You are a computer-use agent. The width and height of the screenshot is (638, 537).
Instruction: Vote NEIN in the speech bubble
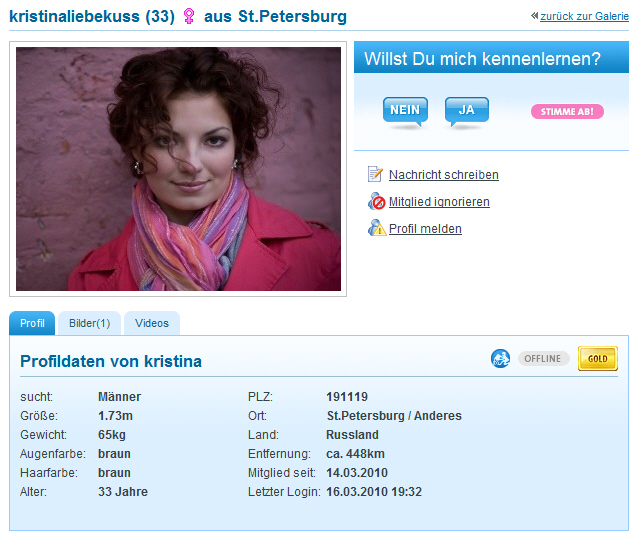click(x=405, y=110)
